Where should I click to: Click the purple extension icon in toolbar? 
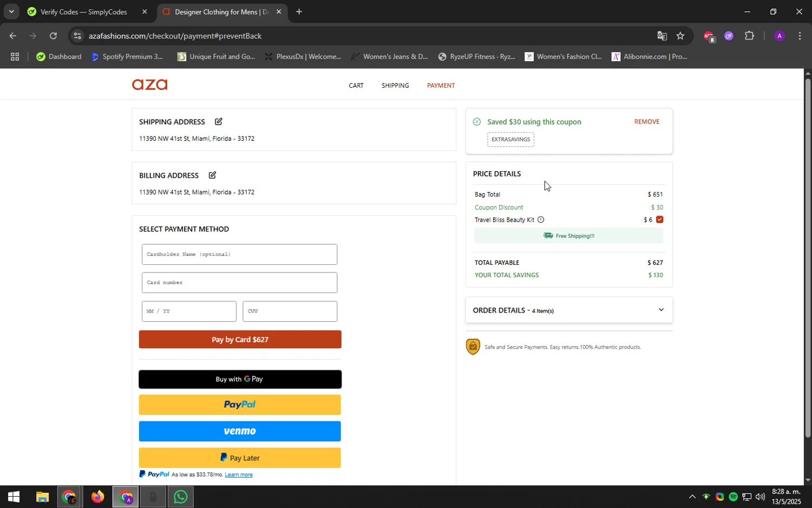click(729, 36)
